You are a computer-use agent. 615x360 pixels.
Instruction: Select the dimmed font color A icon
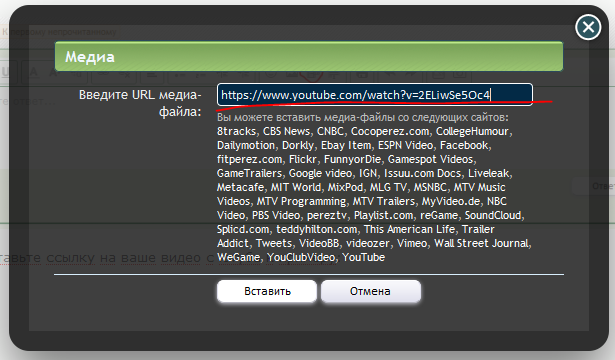[x=34, y=72]
